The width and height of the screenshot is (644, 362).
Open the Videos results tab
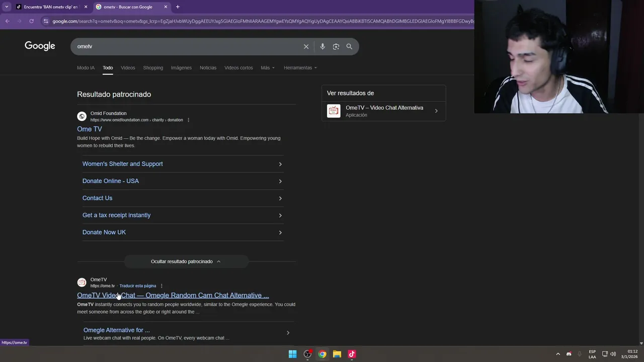(x=128, y=68)
